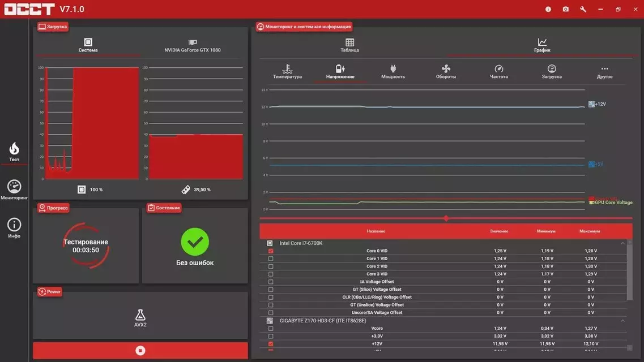
Task: Click the CPU usage icon beside 100 %
Action: tap(82, 189)
